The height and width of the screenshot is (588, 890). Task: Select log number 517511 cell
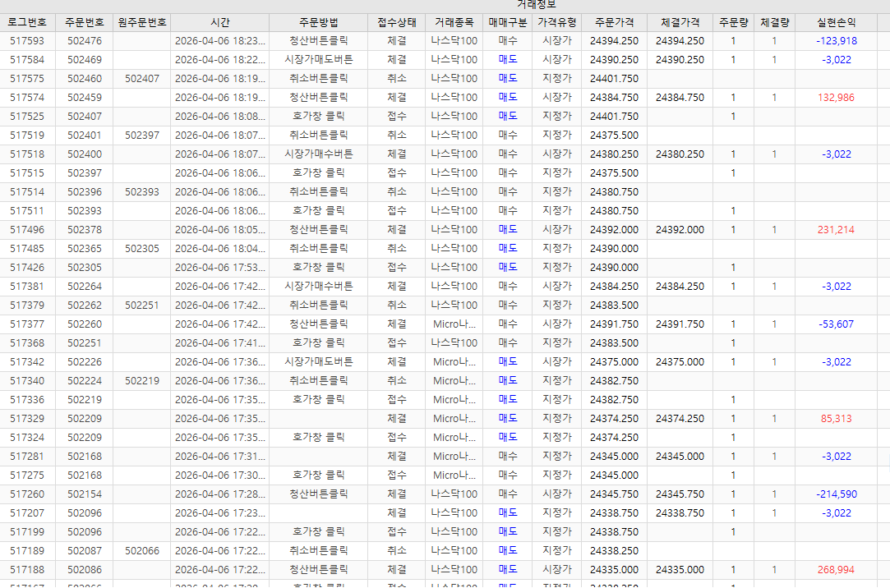27,211
